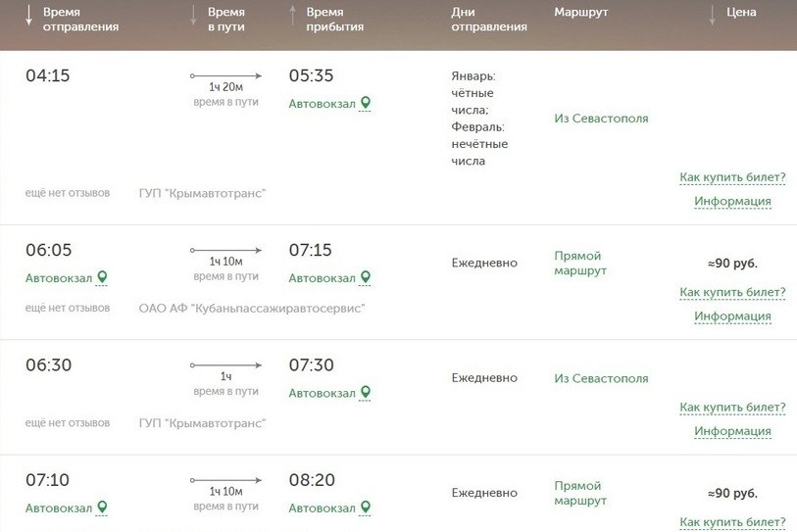
Task: Open Как купить билет for the 04:15 trip
Action: 732,177
